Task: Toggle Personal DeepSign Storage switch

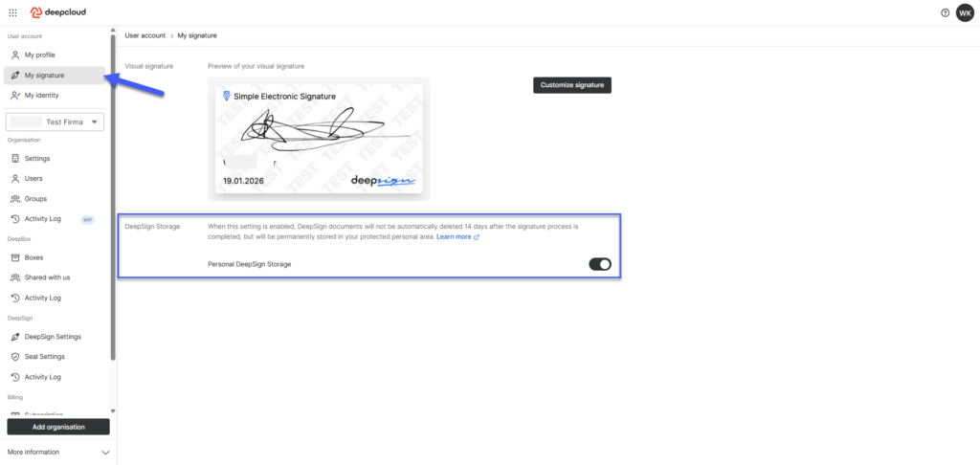Action: 600,264
